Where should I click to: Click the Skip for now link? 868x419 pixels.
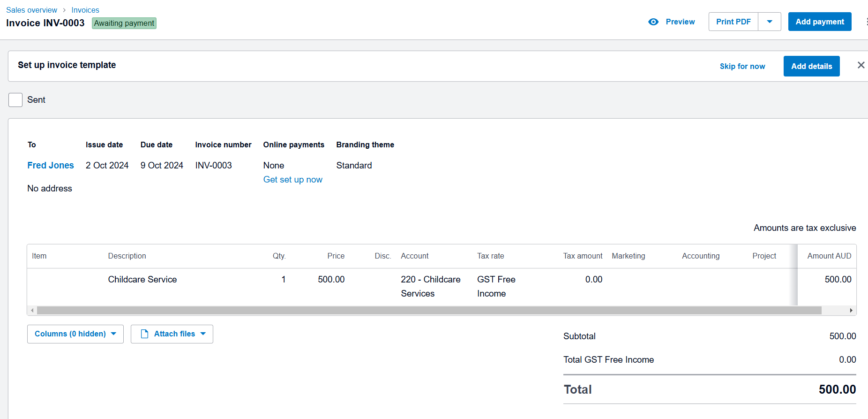click(x=742, y=67)
